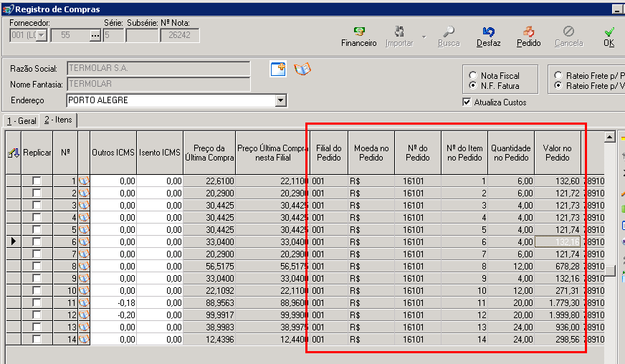Click the empty Subsérie field
This screenshot has height=364, width=625.
(142, 36)
